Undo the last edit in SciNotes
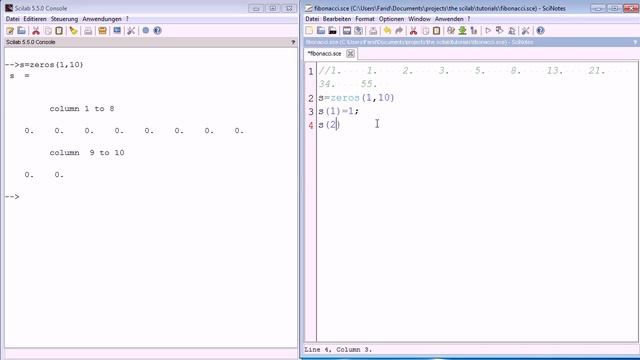Viewport: 640px width, 360px height. [387, 31]
